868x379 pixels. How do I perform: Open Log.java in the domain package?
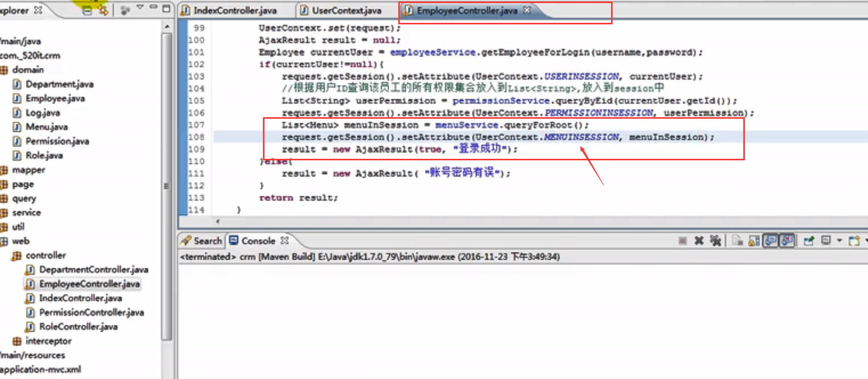[x=43, y=113]
